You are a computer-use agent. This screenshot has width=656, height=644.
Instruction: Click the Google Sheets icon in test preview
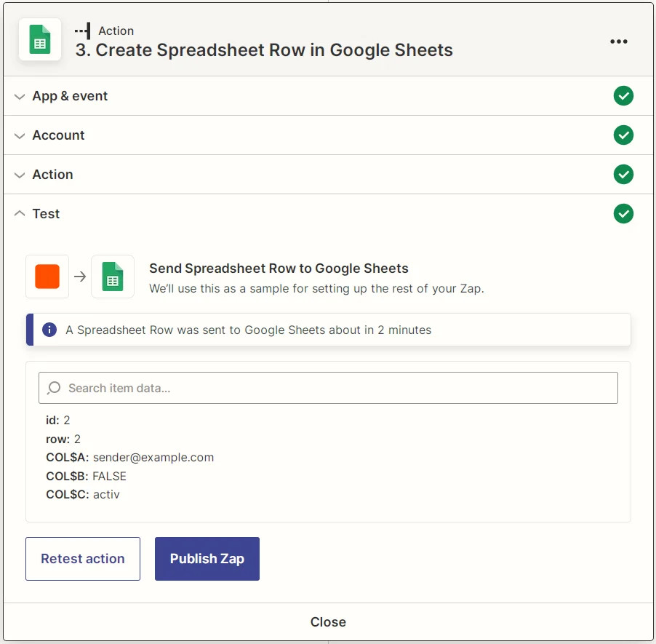pos(113,277)
